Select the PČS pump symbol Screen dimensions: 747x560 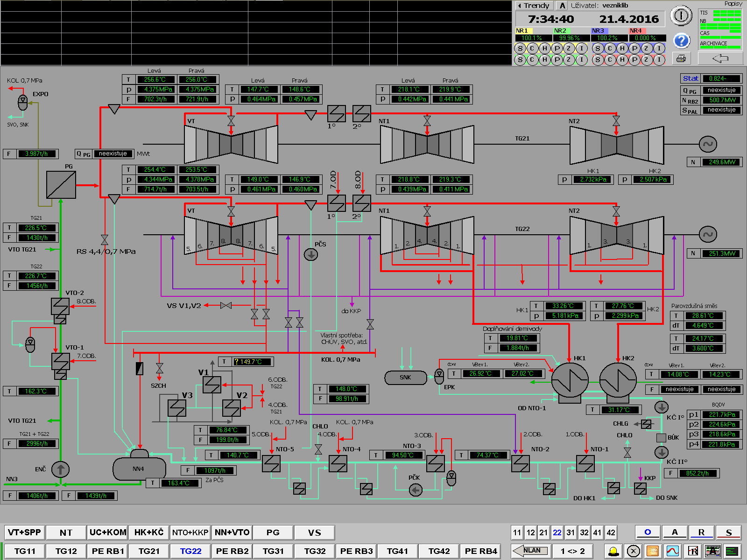[311, 254]
